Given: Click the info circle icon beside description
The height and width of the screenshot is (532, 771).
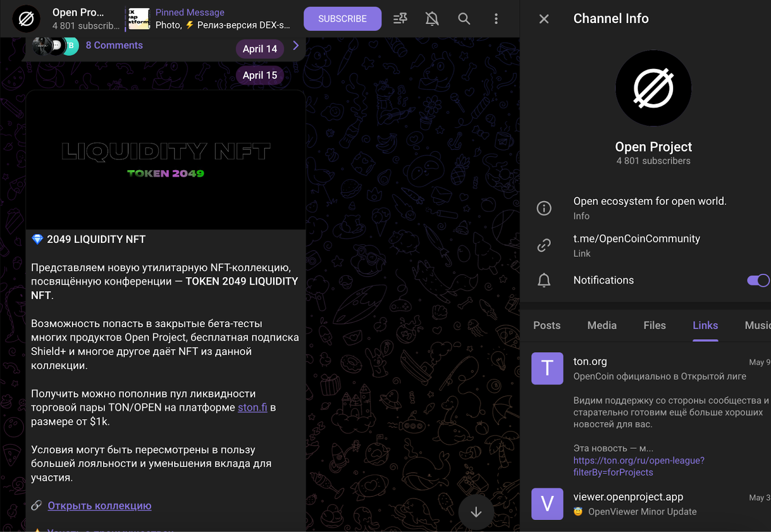Looking at the screenshot, I should click(544, 208).
